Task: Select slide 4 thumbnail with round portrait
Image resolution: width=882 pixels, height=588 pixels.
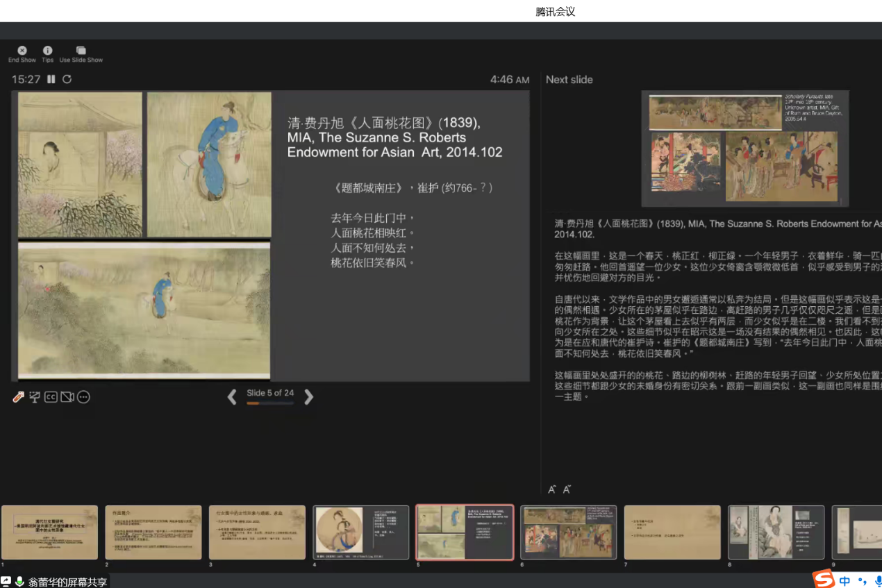Action: click(x=360, y=532)
